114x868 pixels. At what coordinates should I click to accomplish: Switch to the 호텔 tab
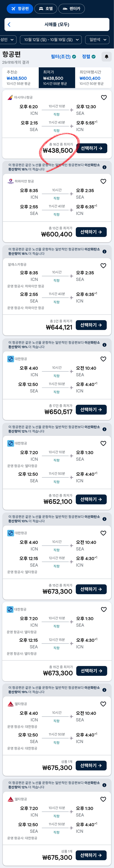pos(46,9)
